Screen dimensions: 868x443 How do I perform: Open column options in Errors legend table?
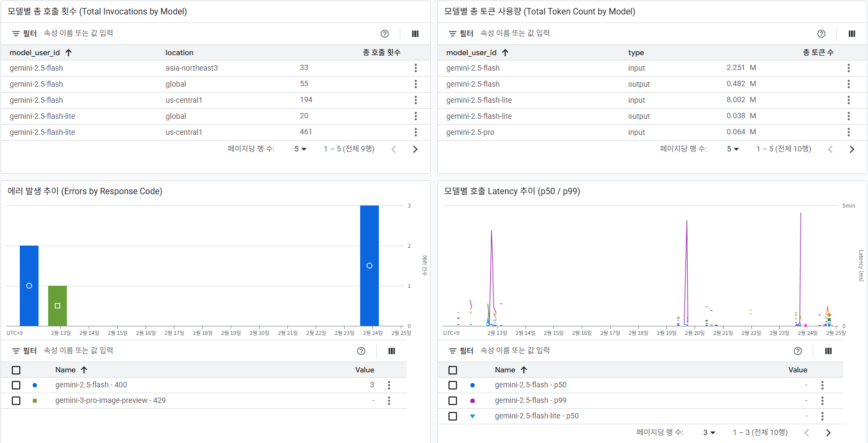coord(392,351)
